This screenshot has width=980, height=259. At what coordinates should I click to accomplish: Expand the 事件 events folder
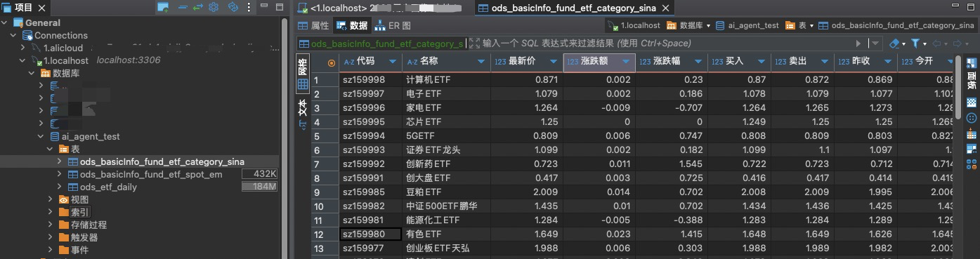pos(50,250)
